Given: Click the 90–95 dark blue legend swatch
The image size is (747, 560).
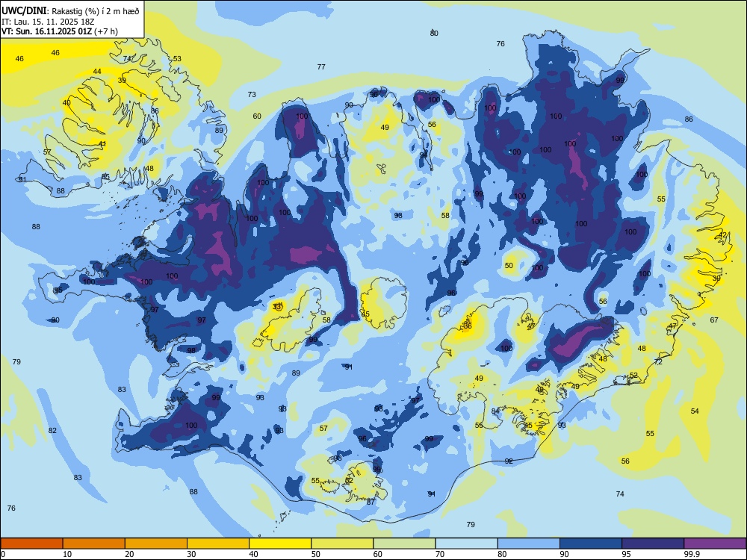Looking at the screenshot, I should (x=591, y=544).
